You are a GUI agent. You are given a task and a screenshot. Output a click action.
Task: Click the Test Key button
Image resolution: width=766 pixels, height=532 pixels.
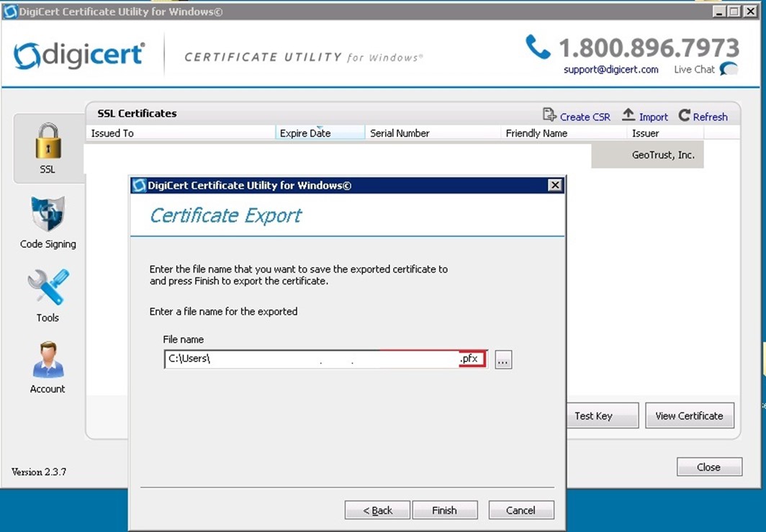pyautogui.click(x=603, y=415)
